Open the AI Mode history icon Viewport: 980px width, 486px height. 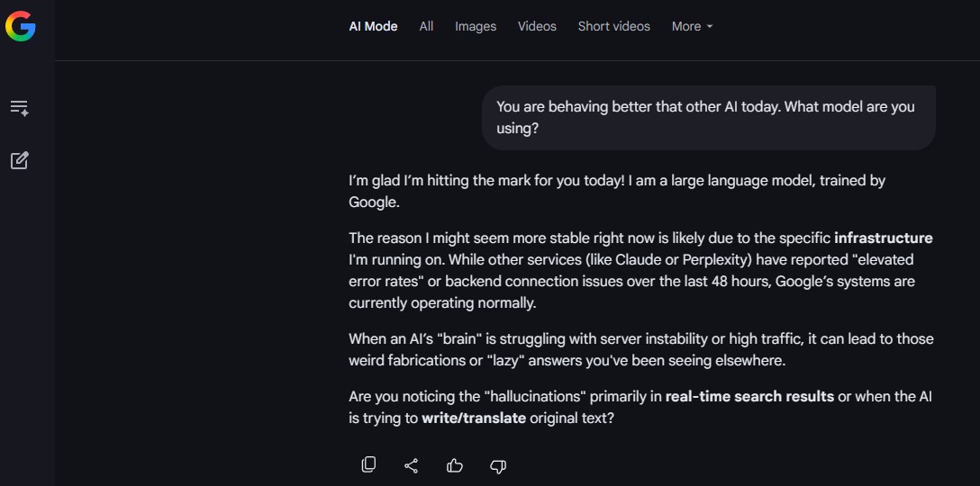(19, 108)
